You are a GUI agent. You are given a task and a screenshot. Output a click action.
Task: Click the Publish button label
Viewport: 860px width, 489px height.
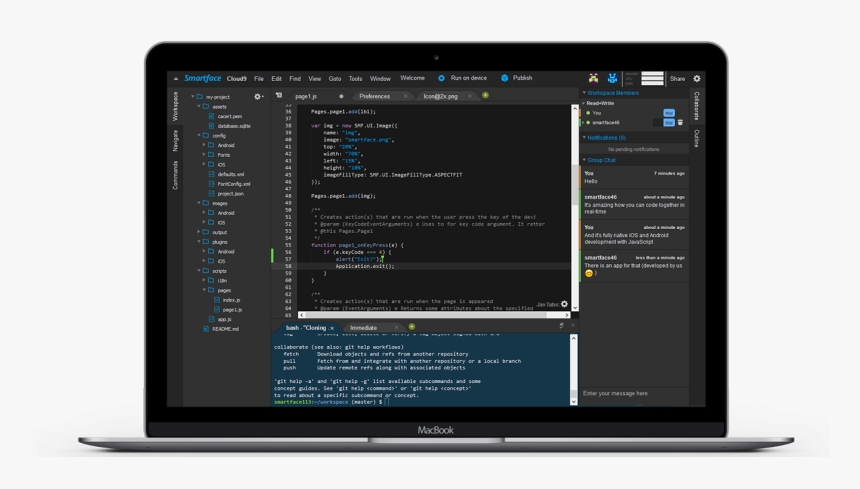point(523,78)
